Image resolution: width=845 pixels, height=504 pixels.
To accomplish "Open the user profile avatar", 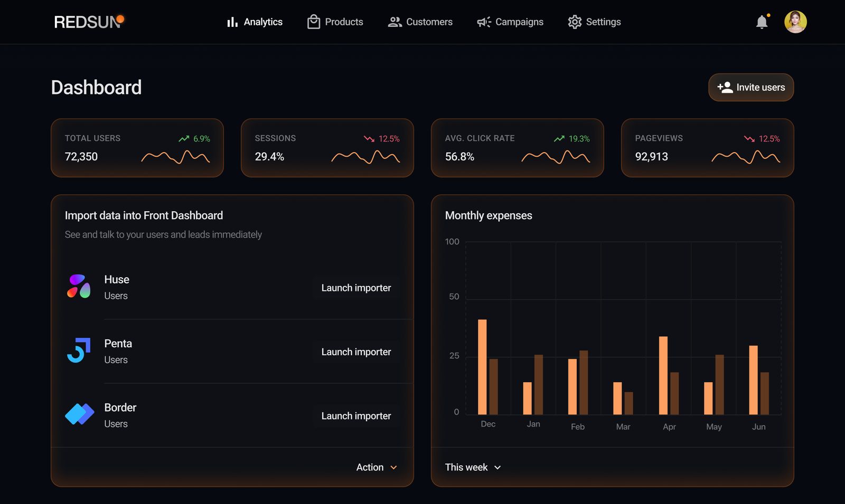I will 795,22.
